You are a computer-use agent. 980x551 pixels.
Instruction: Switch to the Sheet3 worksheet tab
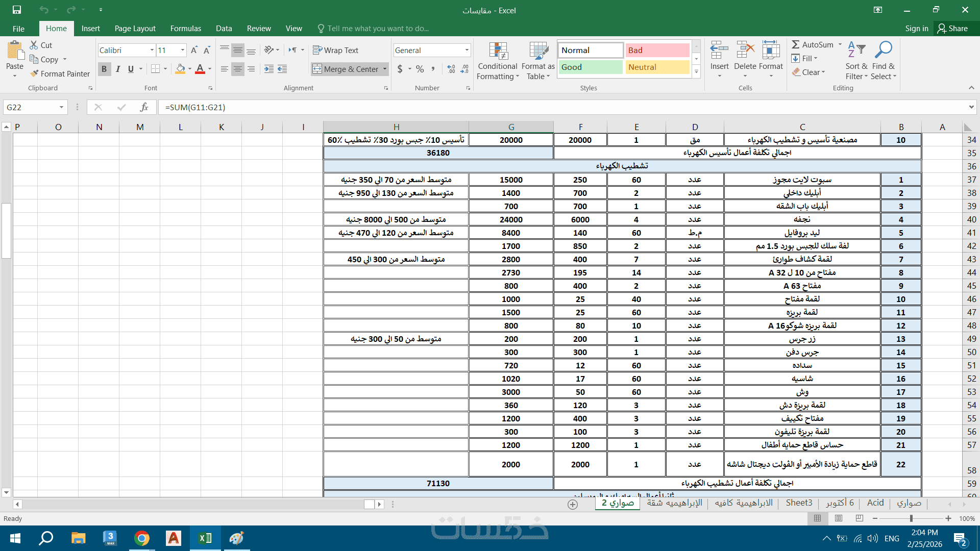click(x=799, y=503)
